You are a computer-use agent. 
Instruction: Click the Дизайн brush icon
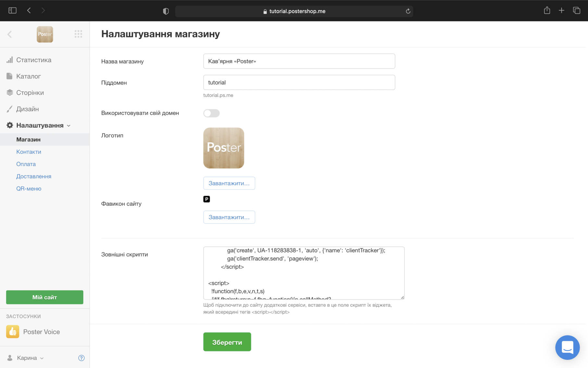click(x=9, y=109)
